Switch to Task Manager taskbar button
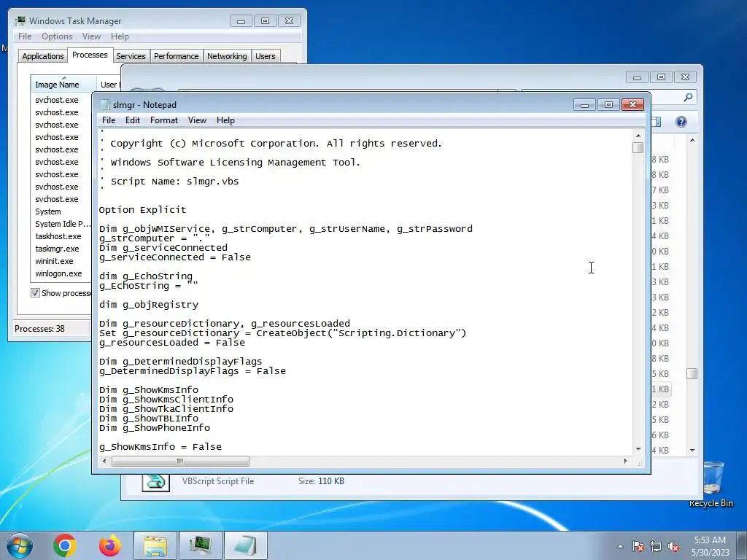 tap(201, 545)
